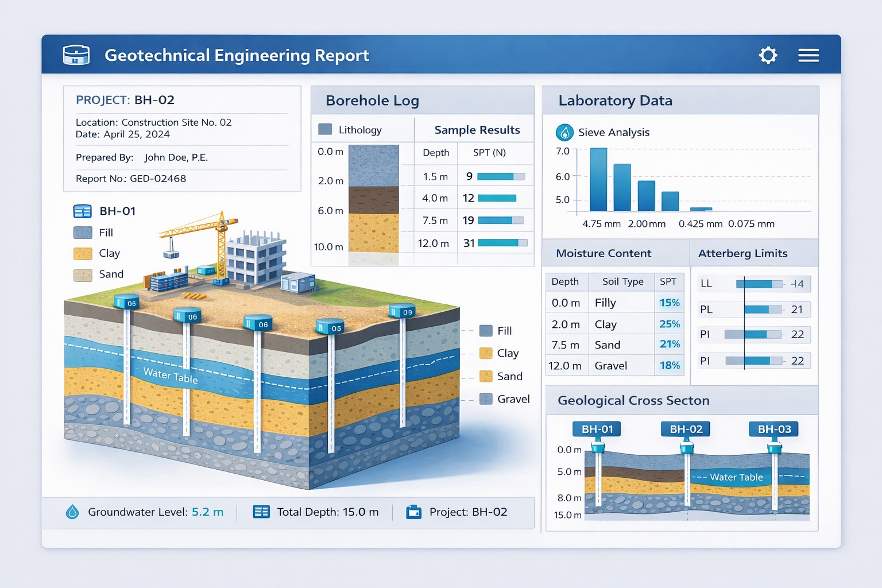This screenshot has height=588, width=882.
Task: Click Report No GED-02468 link
Action: [x=130, y=179]
